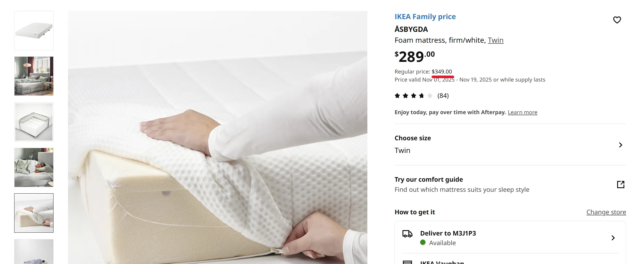Open the Change store link

[x=606, y=212]
